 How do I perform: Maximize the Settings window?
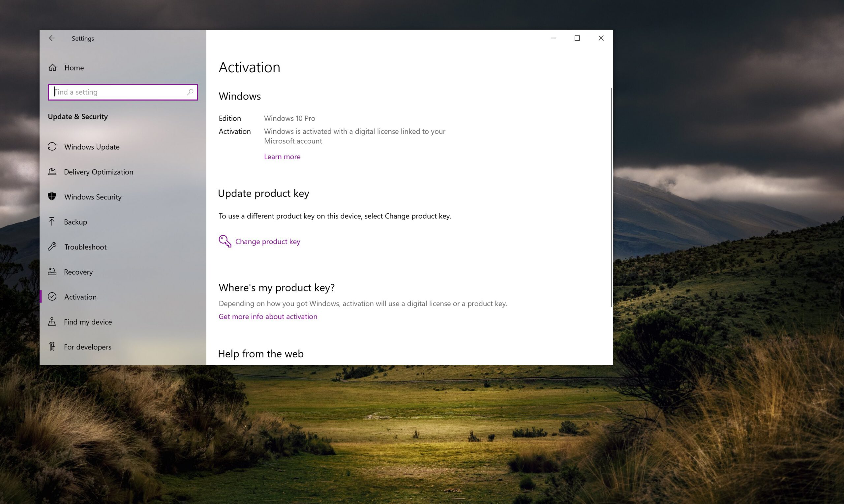[577, 38]
